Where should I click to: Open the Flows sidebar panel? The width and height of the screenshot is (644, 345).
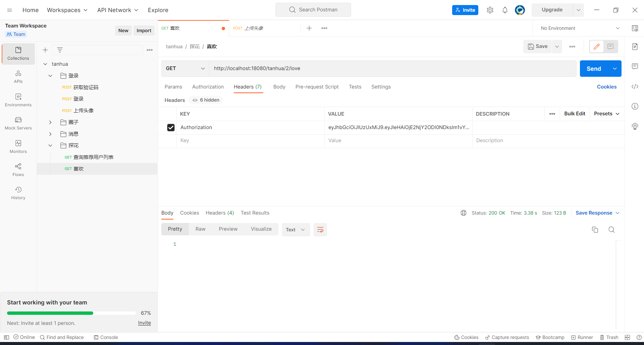18,170
